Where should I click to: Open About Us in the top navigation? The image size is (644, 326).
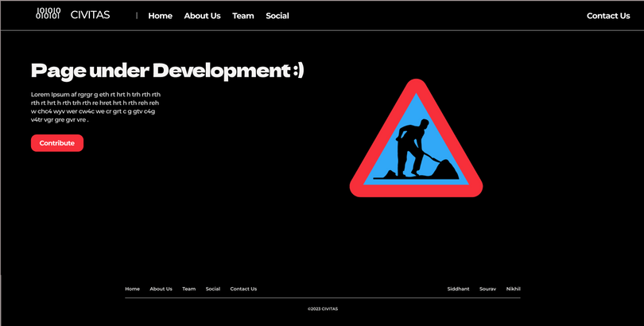(202, 16)
